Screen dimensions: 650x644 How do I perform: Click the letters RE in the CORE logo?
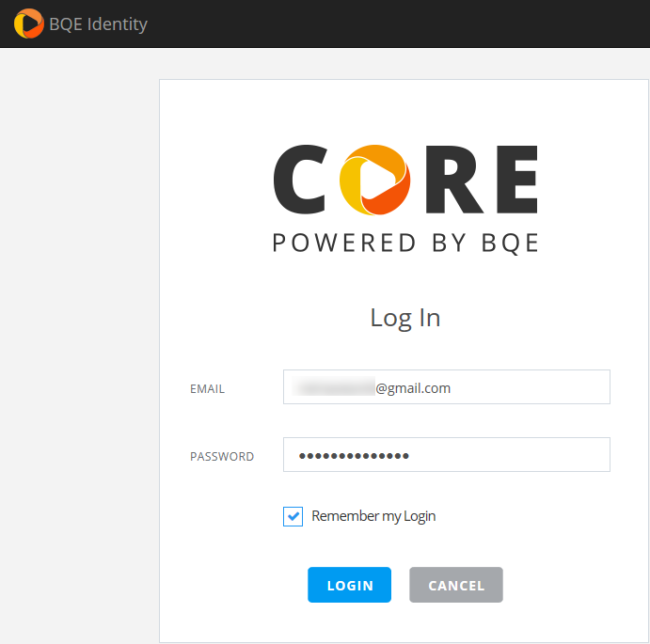pos(478,180)
